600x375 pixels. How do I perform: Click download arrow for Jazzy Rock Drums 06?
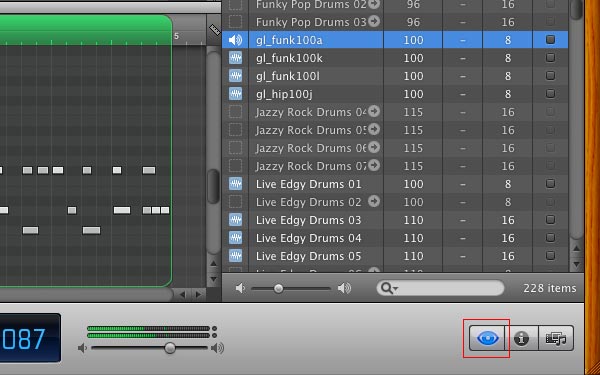tap(374, 147)
